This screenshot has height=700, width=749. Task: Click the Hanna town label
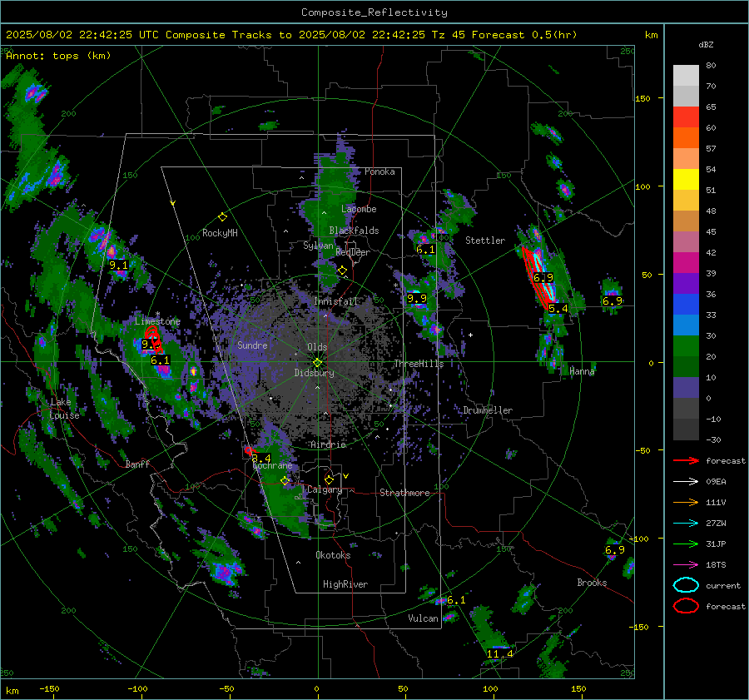click(582, 371)
